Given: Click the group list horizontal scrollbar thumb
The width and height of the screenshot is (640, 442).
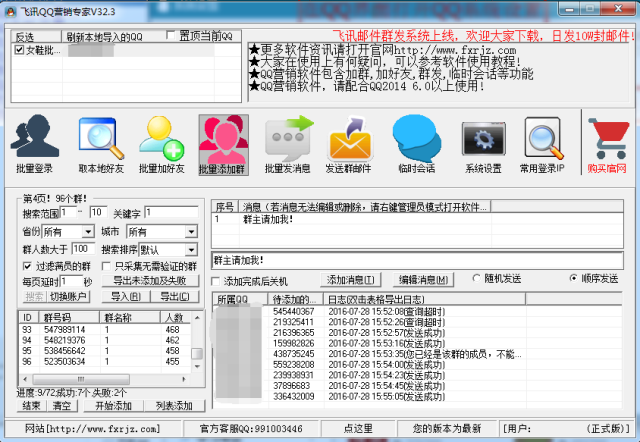Looking at the screenshot, I should [x=81, y=379].
